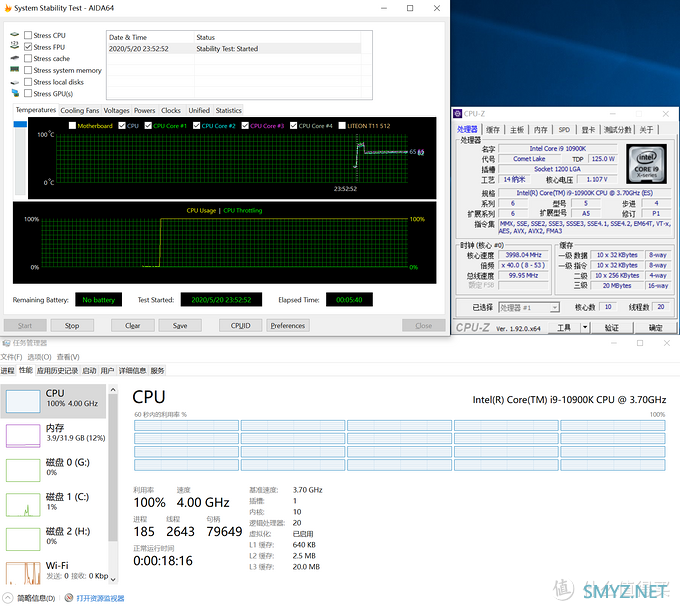
Task: Toggle CPU Core #3 graph checkbox
Action: [x=245, y=126]
